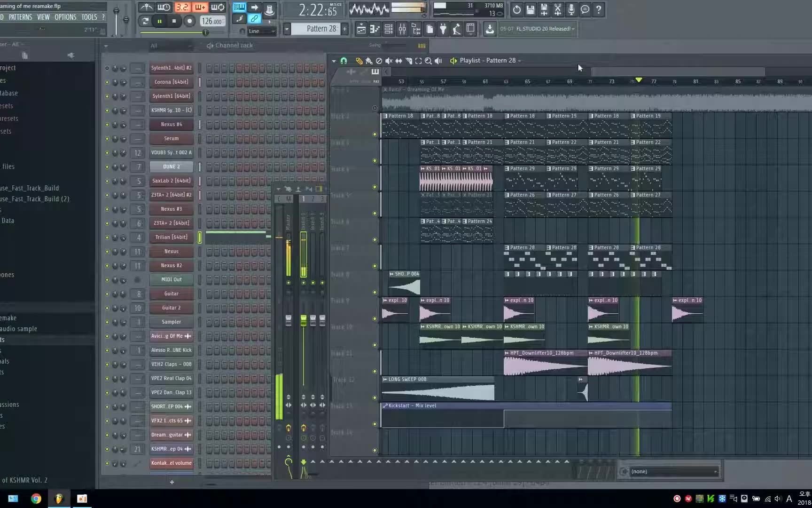Toggle the metronome icon

pos(146,7)
